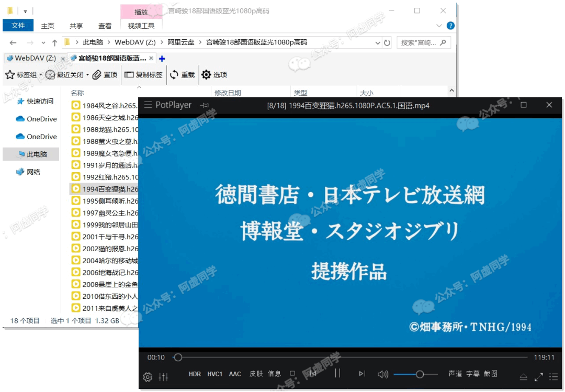Toggle PotPlayer always-on-top pin icon
Screen dimensions: 565x392
coord(205,105)
